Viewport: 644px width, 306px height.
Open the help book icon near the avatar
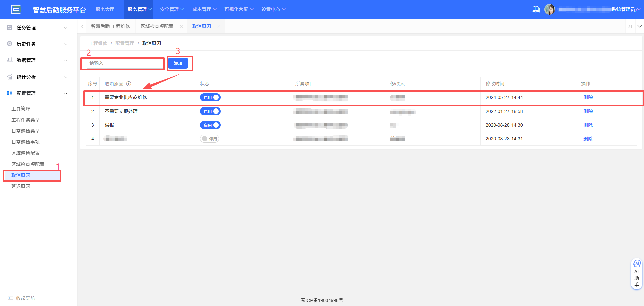coord(536,9)
